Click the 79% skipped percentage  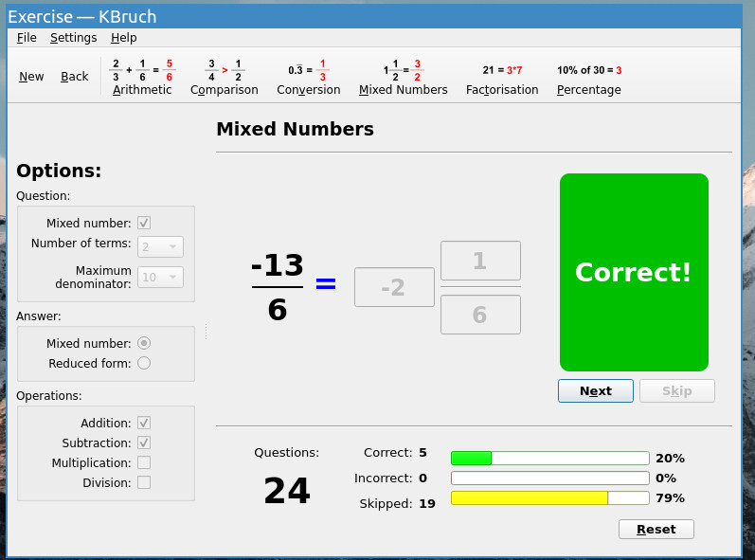click(x=670, y=497)
